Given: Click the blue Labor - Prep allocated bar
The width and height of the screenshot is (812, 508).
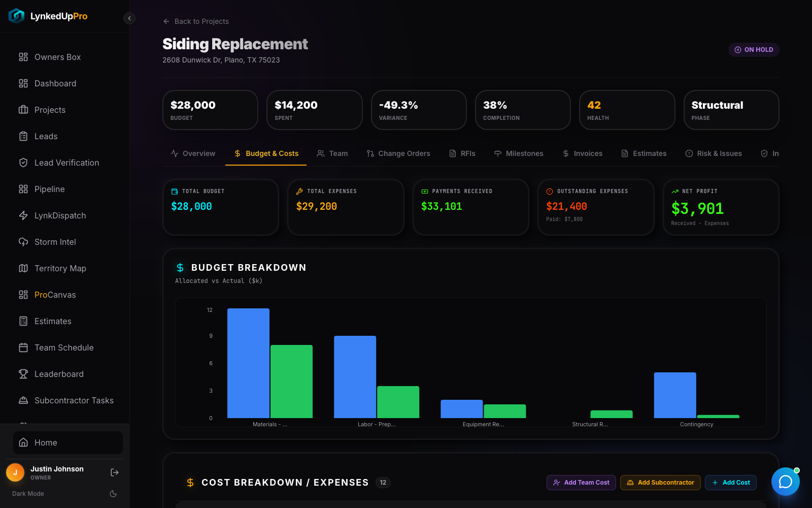Looking at the screenshot, I should click(355, 377).
